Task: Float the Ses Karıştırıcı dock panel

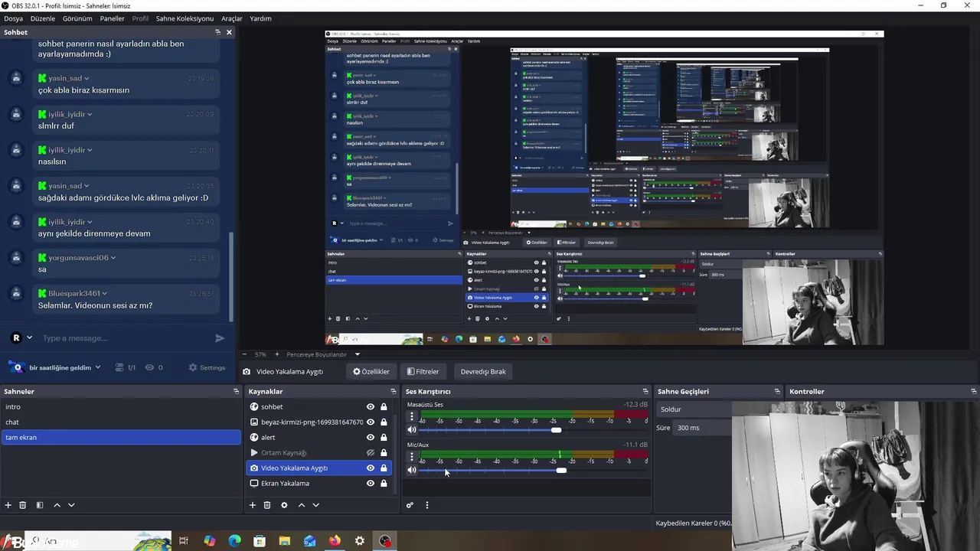Action: tap(645, 391)
